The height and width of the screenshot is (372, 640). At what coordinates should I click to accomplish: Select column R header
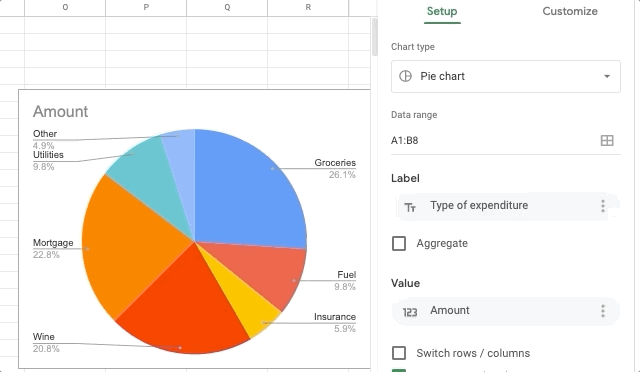click(308, 8)
